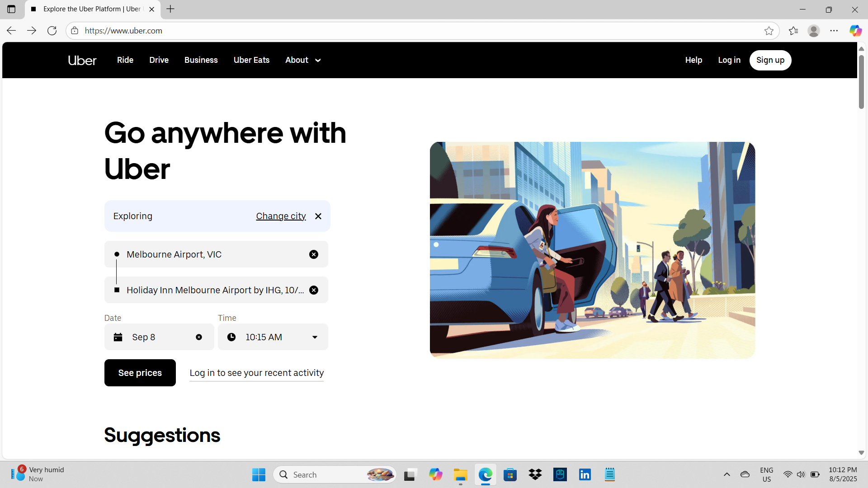The image size is (868, 488).
Task: Click the hero illustration of the blue car
Action: point(592,250)
